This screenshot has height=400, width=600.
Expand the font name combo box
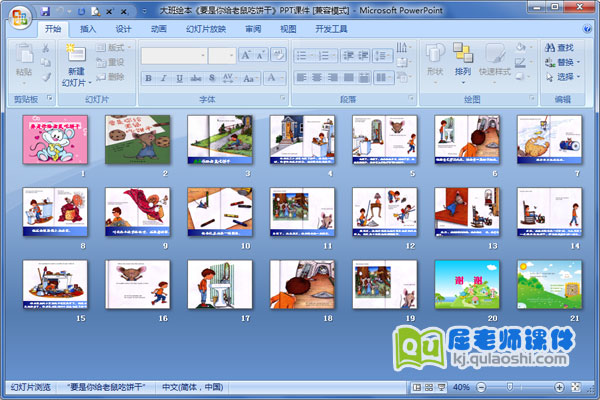coord(203,54)
